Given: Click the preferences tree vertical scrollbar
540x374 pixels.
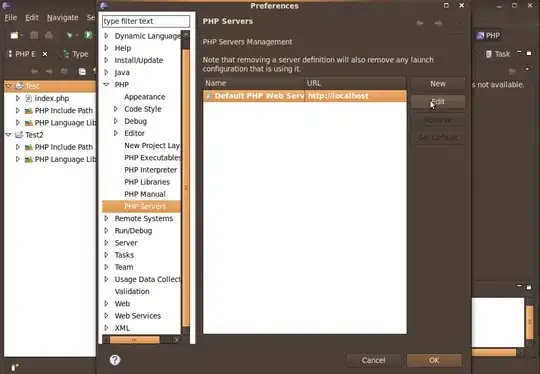Looking at the screenshot, I should click(x=186, y=188).
